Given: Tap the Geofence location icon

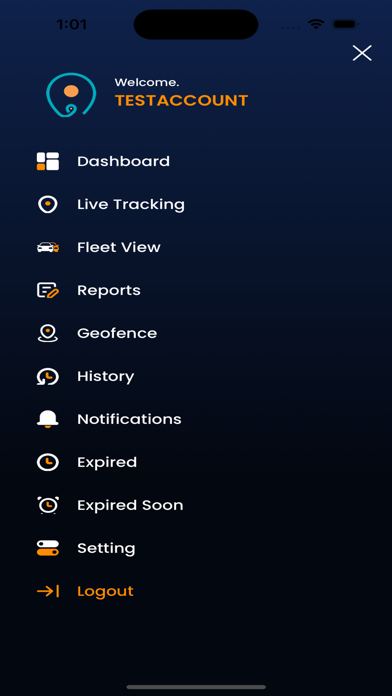Looking at the screenshot, I should coord(48,333).
